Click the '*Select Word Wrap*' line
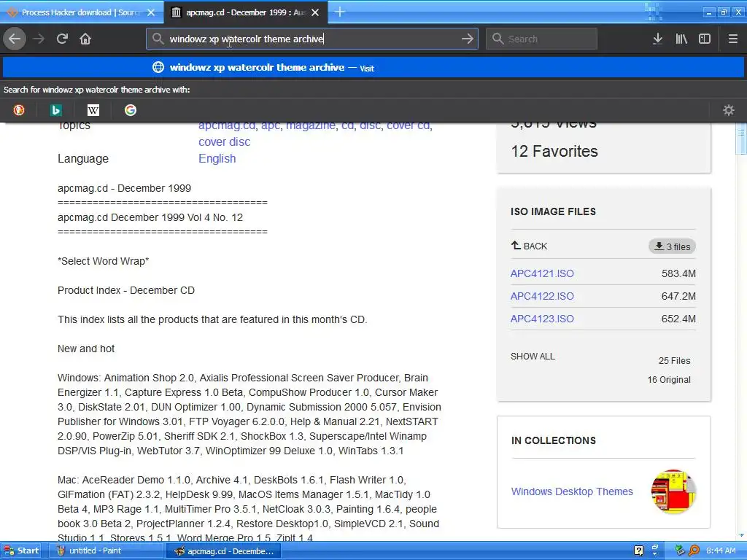The image size is (747, 560). pyautogui.click(x=104, y=262)
